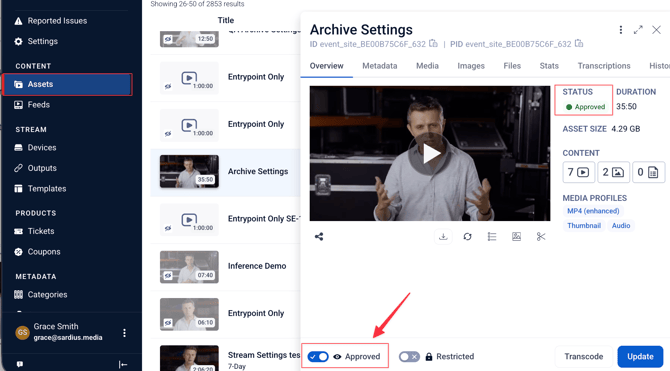Copy the asset PID
The image size is (670, 371).
click(579, 44)
